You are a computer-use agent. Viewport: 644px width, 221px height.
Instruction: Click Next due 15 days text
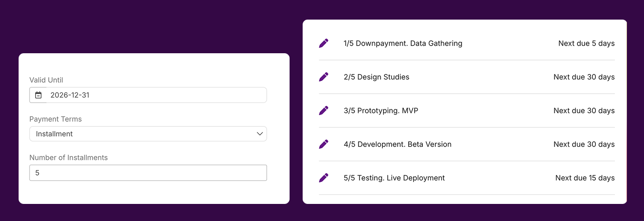pyautogui.click(x=585, y=178)
